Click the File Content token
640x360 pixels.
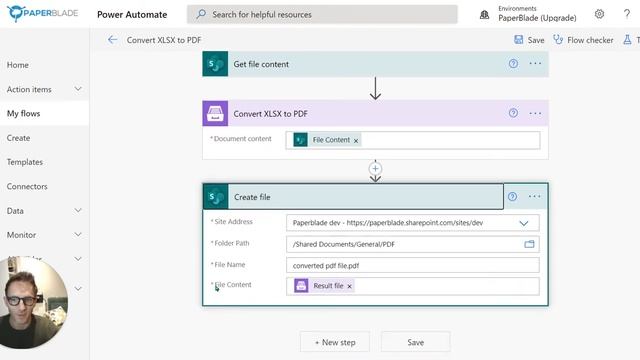click(x=327, y=140)
